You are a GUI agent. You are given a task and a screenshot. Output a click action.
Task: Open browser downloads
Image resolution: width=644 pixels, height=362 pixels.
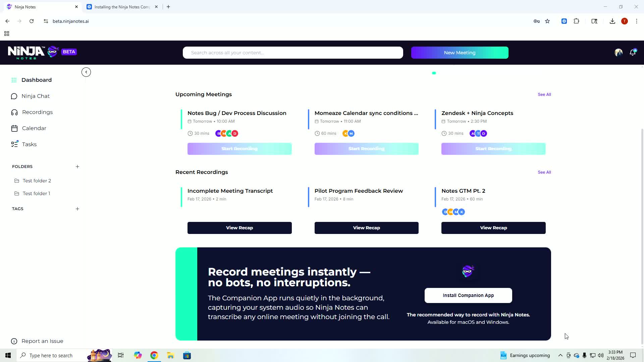pyautogui.click(x=612, y=21)
